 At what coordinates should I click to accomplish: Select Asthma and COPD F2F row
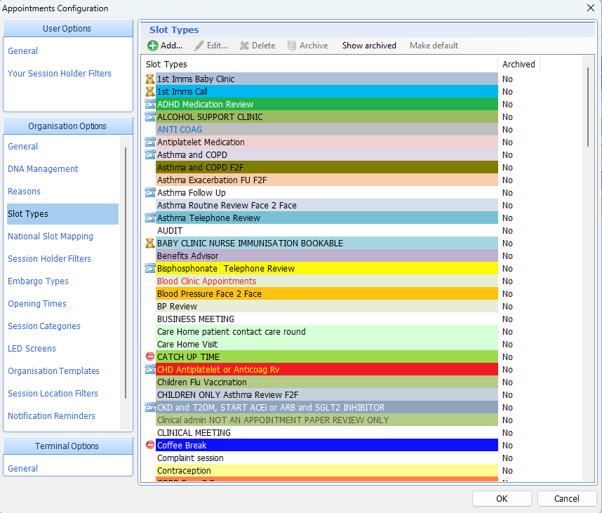pyautogui.click(x=327, y=168)
